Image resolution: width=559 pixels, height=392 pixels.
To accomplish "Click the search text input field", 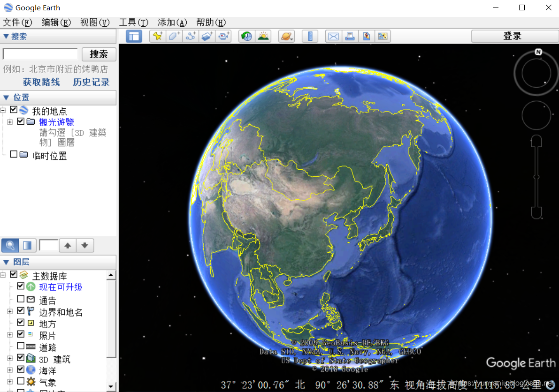I will point(40,54).
